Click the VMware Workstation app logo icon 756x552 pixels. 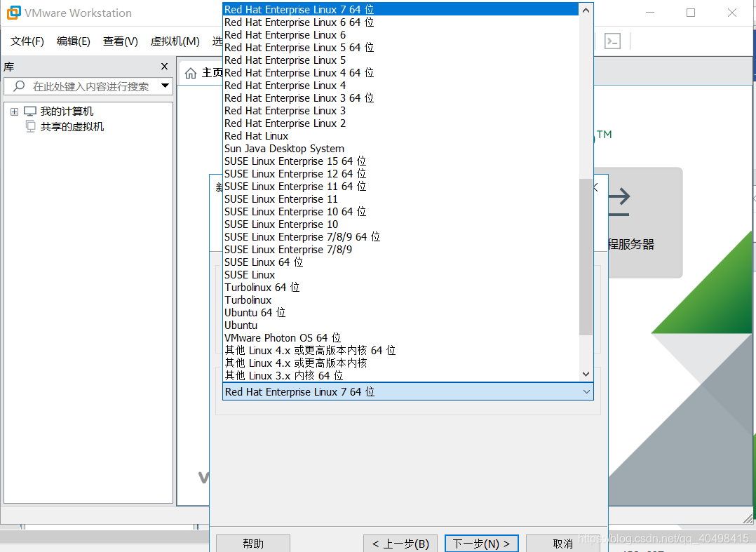point(14,13)
